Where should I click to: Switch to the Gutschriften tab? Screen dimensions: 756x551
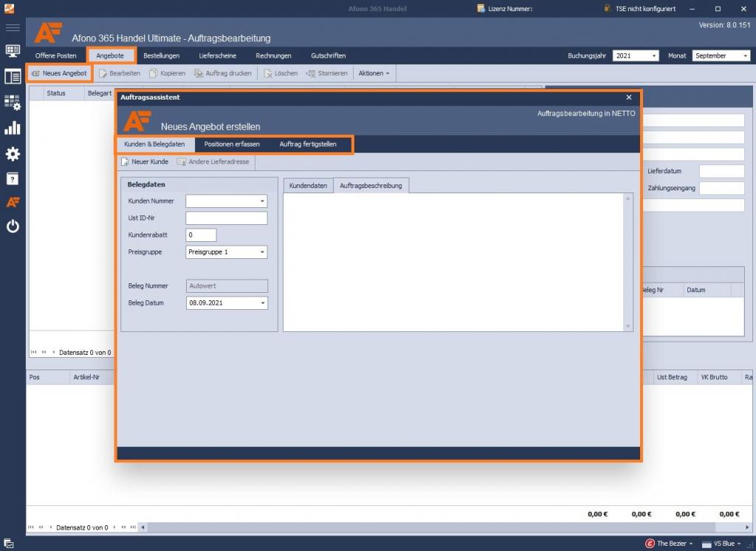[x=329, y=56]
